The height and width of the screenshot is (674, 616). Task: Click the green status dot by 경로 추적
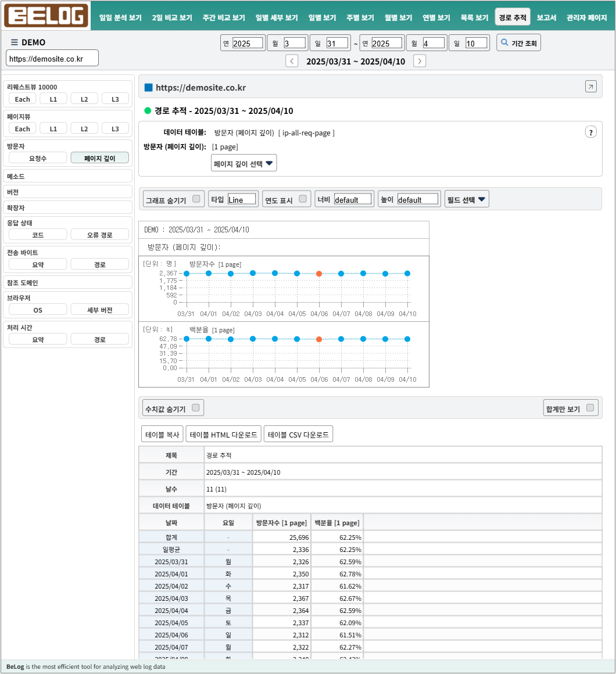[x=148, y=110]
